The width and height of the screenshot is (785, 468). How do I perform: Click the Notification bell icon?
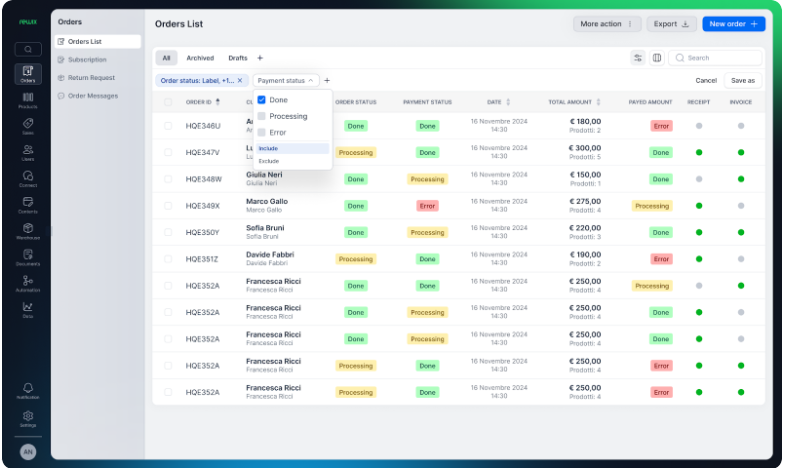coord(27,389)
